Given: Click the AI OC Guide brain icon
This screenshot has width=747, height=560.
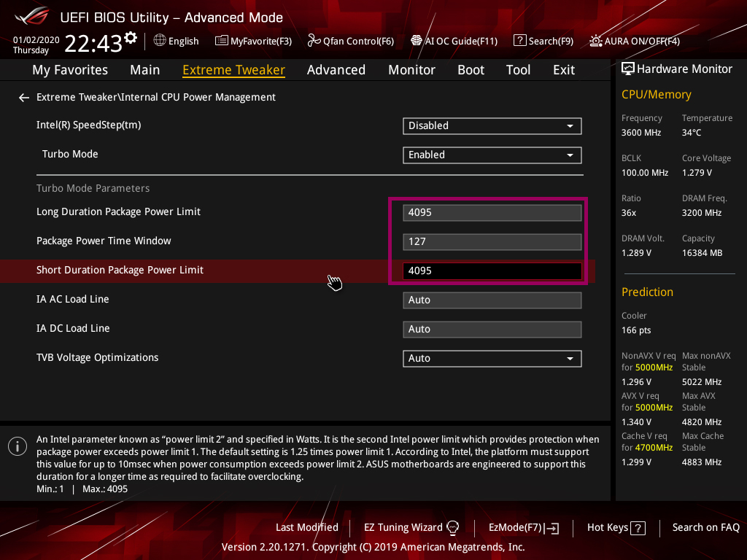Looking at the screenshot, I should pyautogui.click(x=417, y=41).
